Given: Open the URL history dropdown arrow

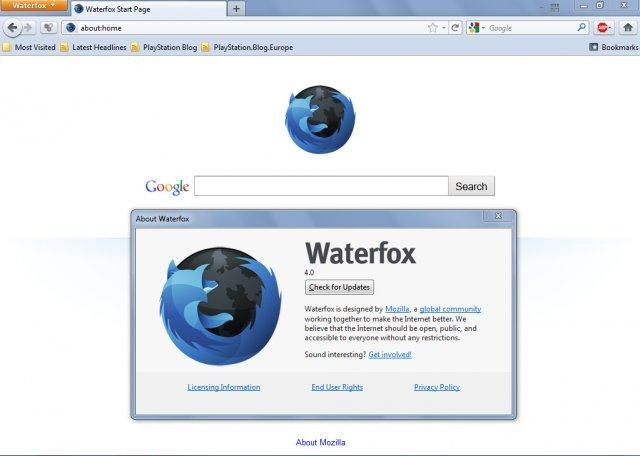Looking at the screenshot, I should (444, 28).
